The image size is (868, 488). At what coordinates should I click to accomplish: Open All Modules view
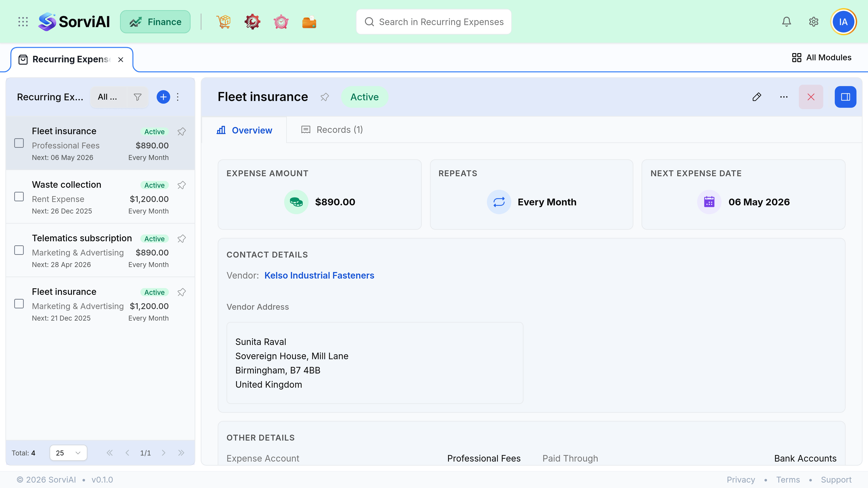click(x=821, y=58)
